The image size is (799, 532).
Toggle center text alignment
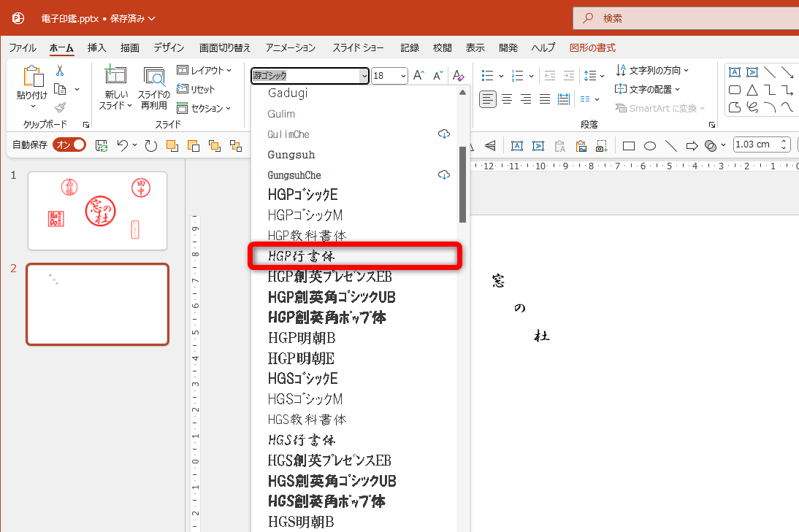[507, 99]
